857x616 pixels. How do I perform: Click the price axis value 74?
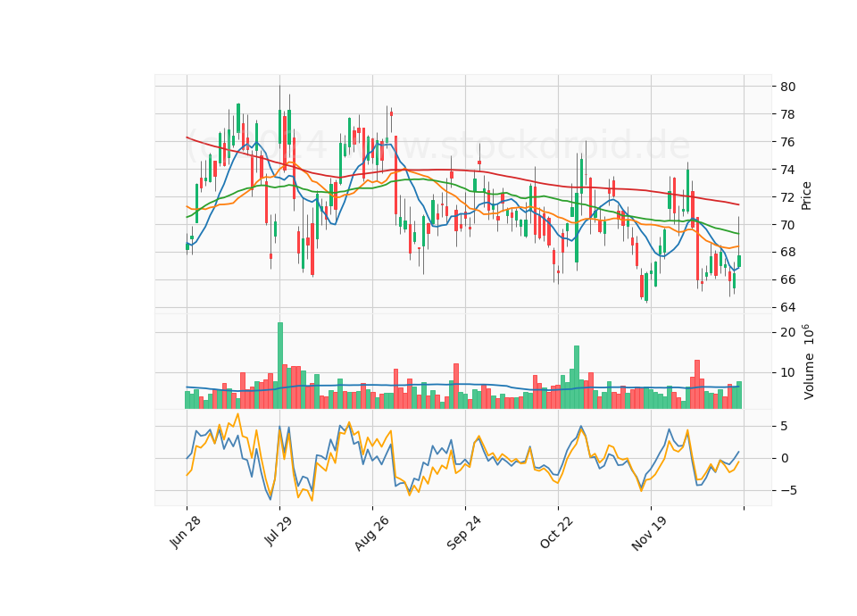(x=787, y=170)
